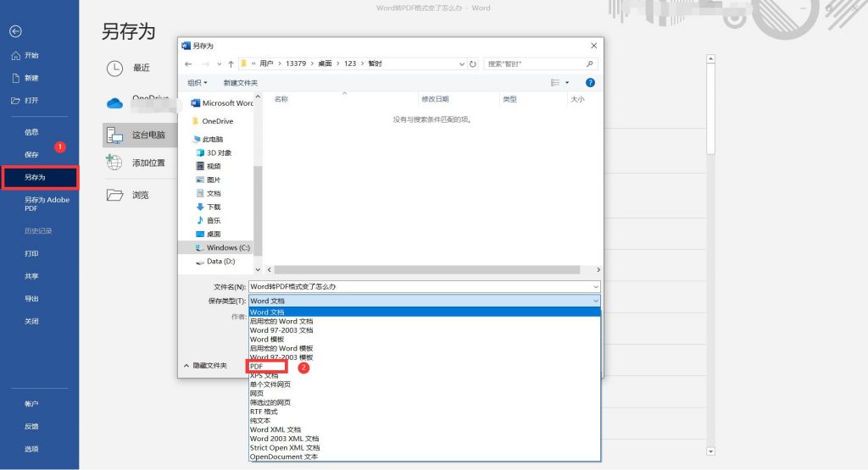Screen dimensions: 868x470
Task: Open the 打印 print menu item
Action: click(31, 253)
